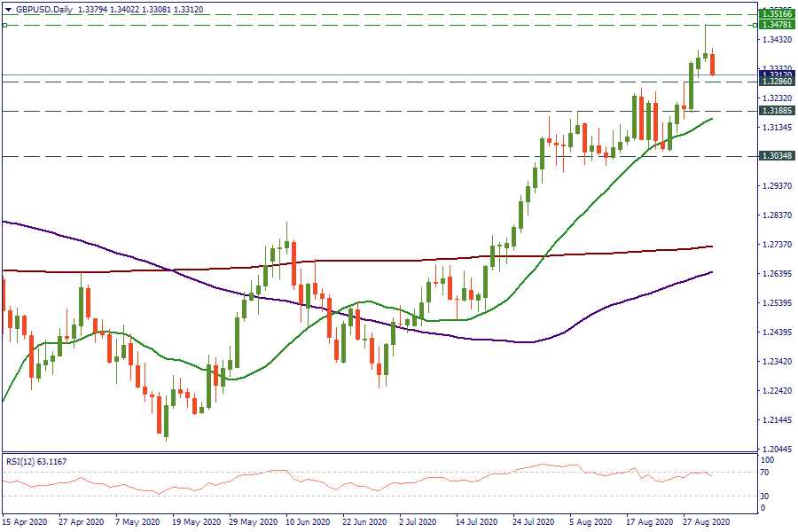Click the 1.27370 price axis label
Image resolution: width=798 pixels, height=532 pixels.
[x=777, y=245]
